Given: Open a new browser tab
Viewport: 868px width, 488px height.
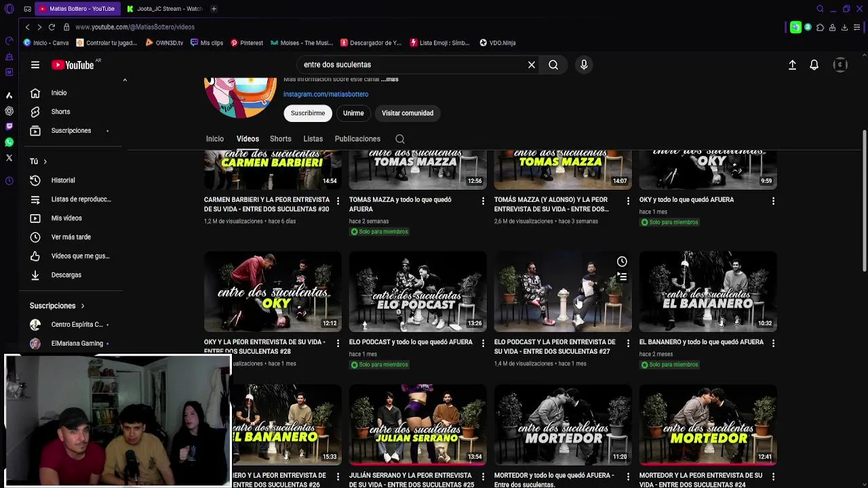Looking at the screenshot, I should click(214, 9).
